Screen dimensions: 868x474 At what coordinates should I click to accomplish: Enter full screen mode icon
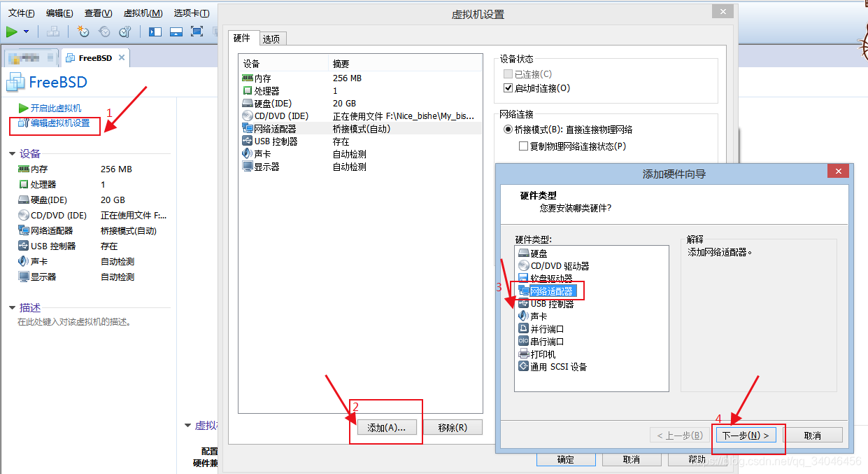[197, 32]
